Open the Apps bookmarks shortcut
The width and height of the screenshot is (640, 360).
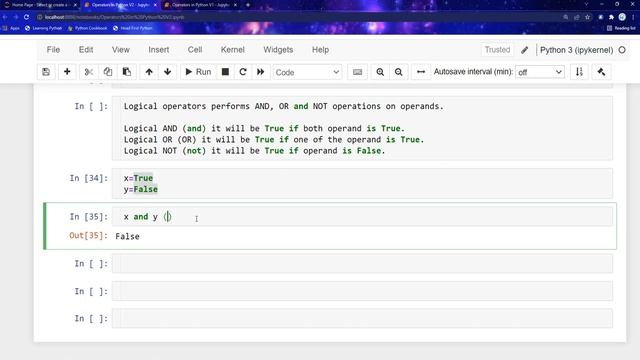pyautogui.click(x=11, y=28)
